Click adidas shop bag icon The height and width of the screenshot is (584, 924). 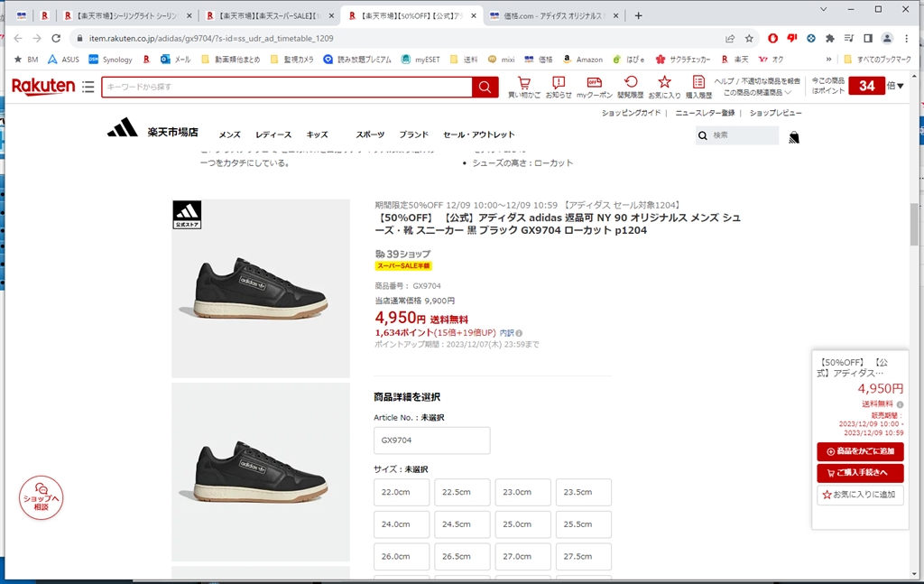point(794,137)
